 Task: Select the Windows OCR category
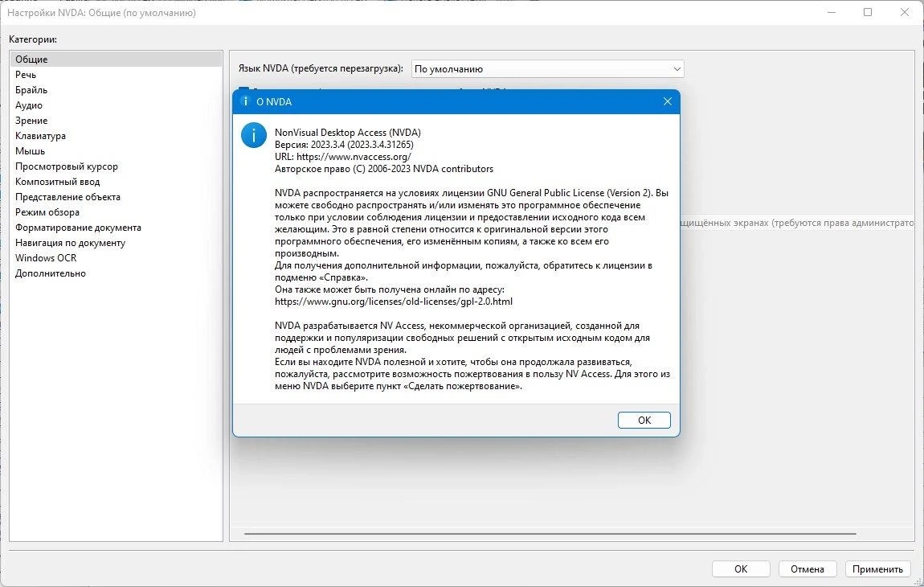coord(116,258)
